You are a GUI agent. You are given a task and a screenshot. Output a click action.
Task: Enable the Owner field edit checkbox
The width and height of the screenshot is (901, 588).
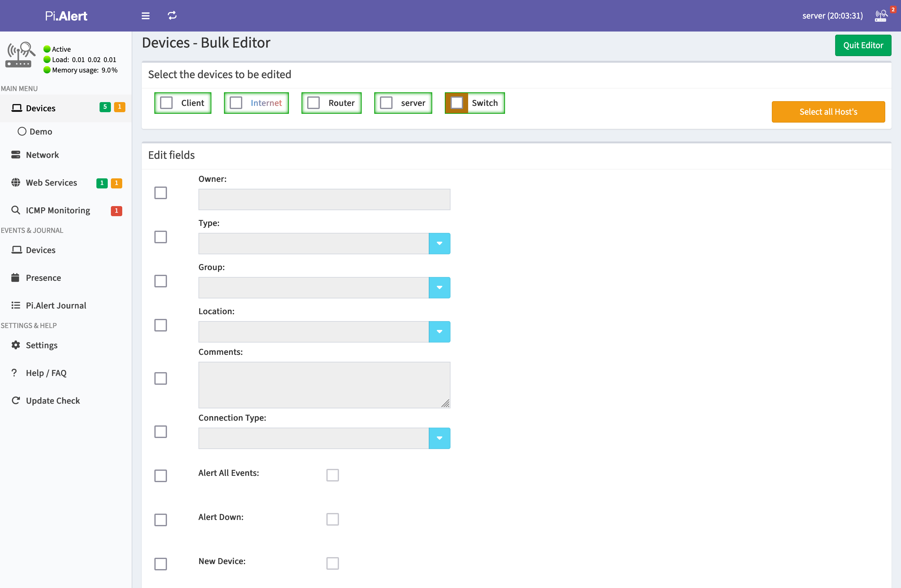tap(161, 193)
